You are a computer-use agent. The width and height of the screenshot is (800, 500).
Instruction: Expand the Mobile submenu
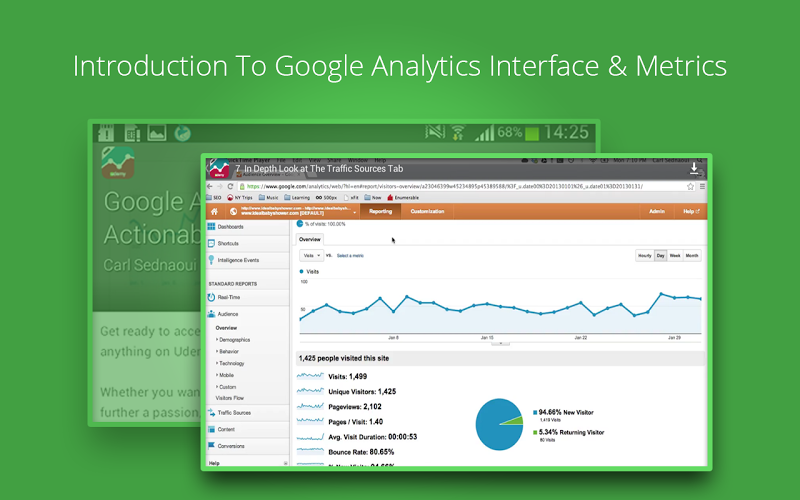point(225,375)
